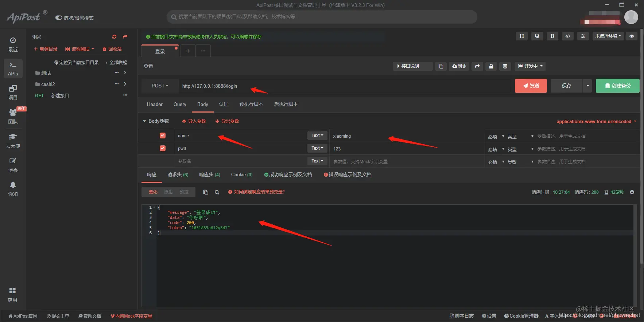The height and width of the screenshot is (322, 644).
Task: Uncheck the pwd parameter checkbox
Action: 163,148
